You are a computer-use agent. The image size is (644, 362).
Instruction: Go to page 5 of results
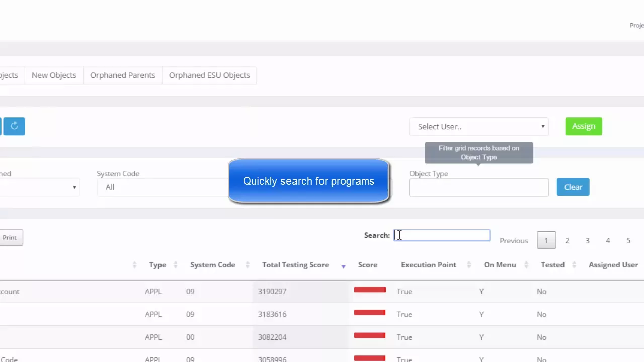point(628,241)
